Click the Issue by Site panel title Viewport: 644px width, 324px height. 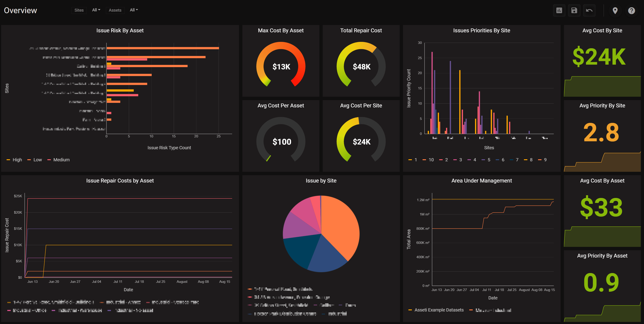[321, 180]
